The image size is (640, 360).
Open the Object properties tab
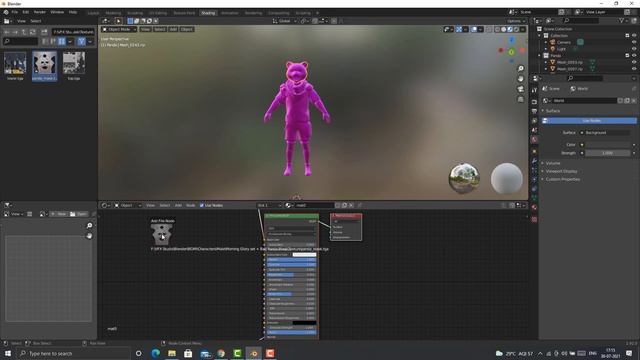(534, 151)
